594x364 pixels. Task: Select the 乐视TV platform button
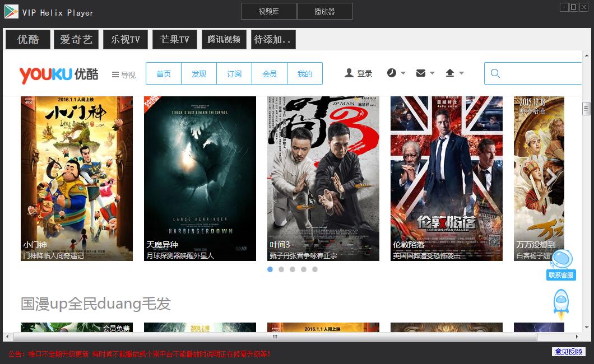click(x=126, y=39)
